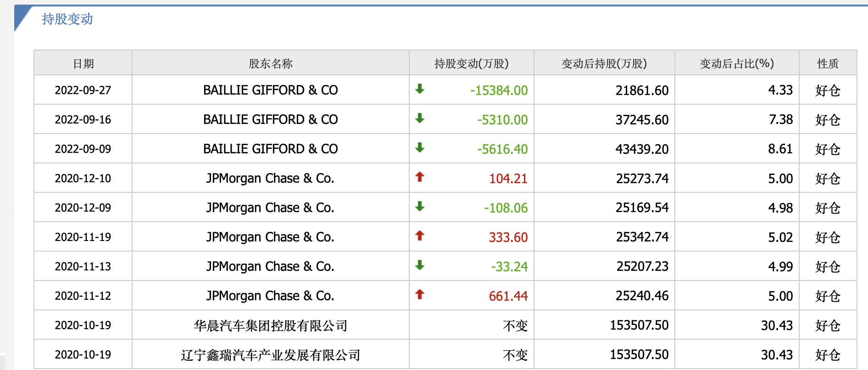Select date 2020-11-13
This screenshot has width=868, height=370.
click(83, 266)
